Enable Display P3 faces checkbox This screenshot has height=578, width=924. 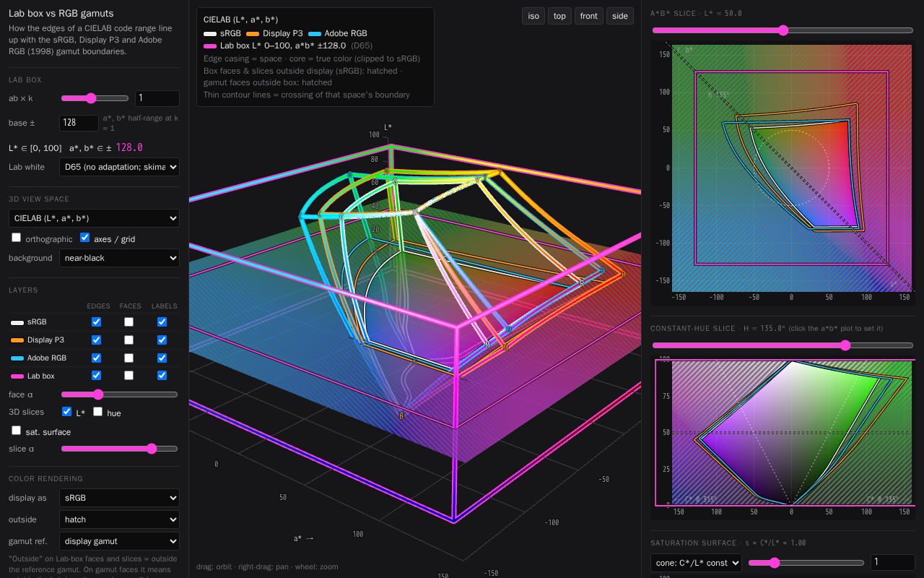[x=128, y=340]
